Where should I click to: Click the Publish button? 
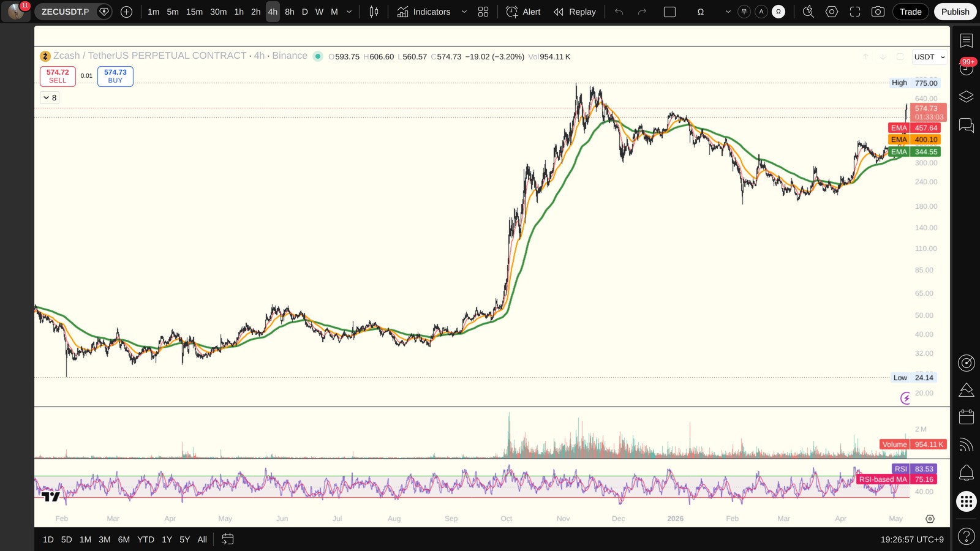point(956,12)
